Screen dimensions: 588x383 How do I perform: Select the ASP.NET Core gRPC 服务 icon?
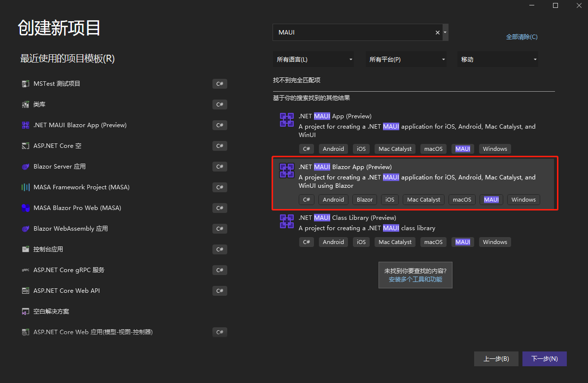(26, 270)
